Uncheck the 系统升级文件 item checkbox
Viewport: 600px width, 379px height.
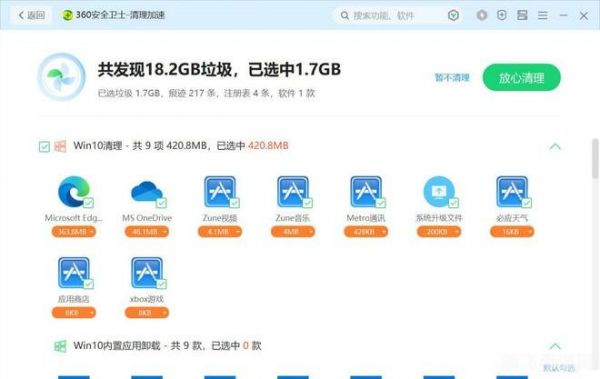coord(454,203)
